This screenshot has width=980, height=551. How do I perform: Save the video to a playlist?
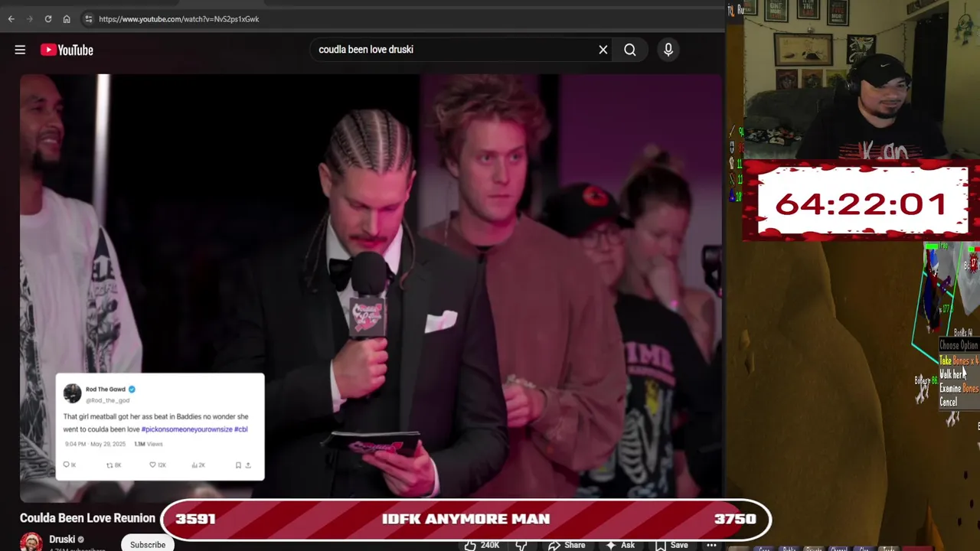pyautogui.click(x=671, y=545)
